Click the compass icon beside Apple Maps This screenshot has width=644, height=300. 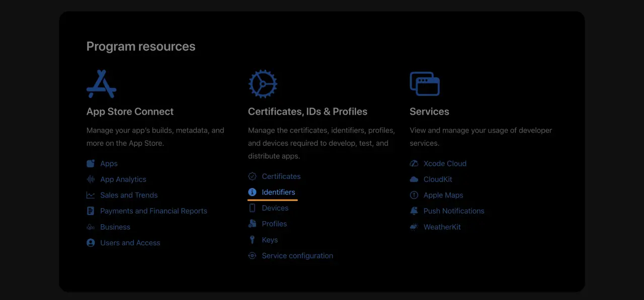414,195
